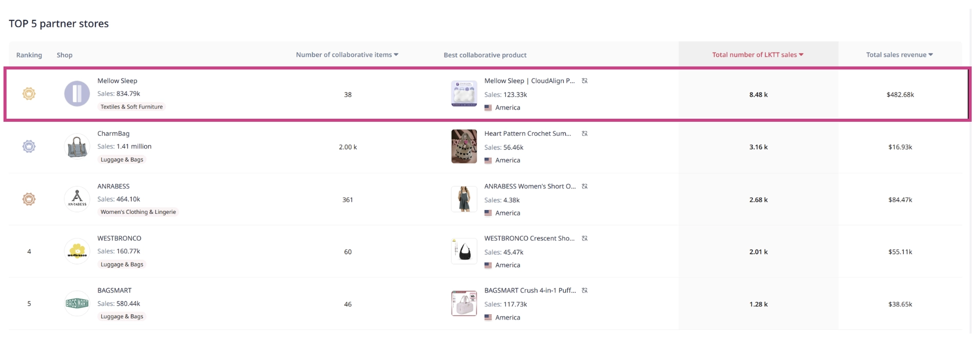The image size is (980, 350).
Task: Open the ANRABESS shop name link
Action: point(113,186)
